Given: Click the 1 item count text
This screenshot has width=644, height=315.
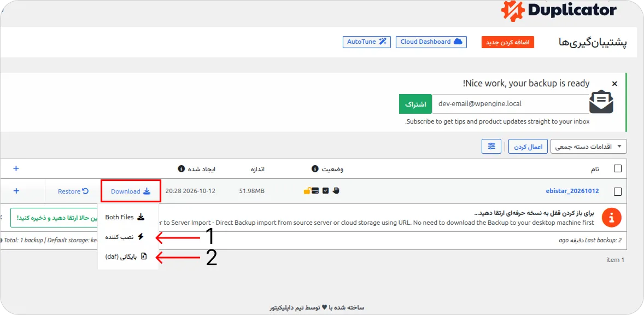Looking at the screenshot, I should tap(615, 260).
